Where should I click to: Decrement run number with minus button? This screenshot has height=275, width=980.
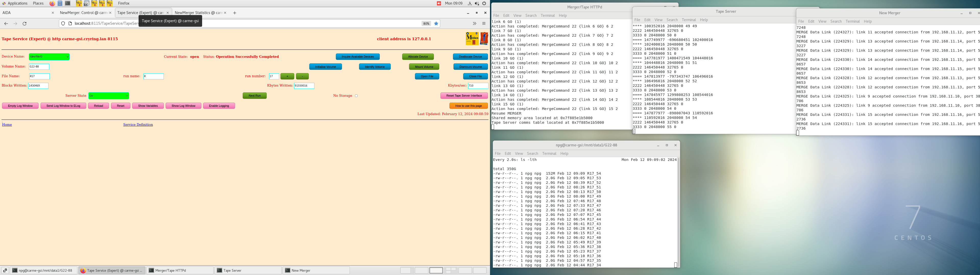(302, 76)
